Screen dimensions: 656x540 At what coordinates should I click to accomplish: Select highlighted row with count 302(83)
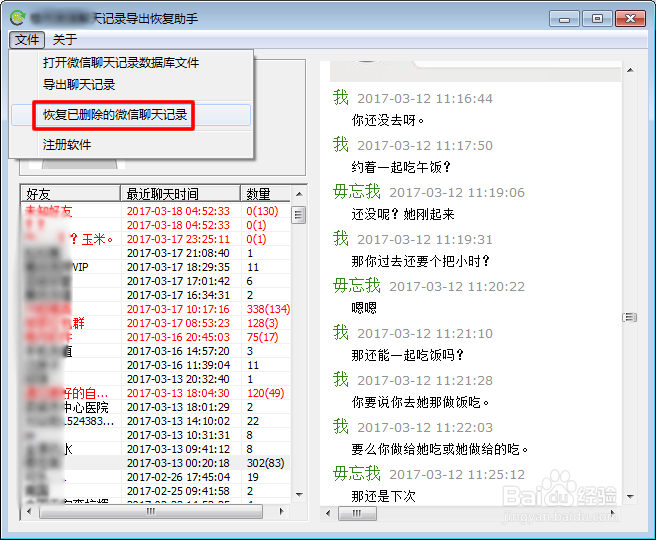[156, 463]
